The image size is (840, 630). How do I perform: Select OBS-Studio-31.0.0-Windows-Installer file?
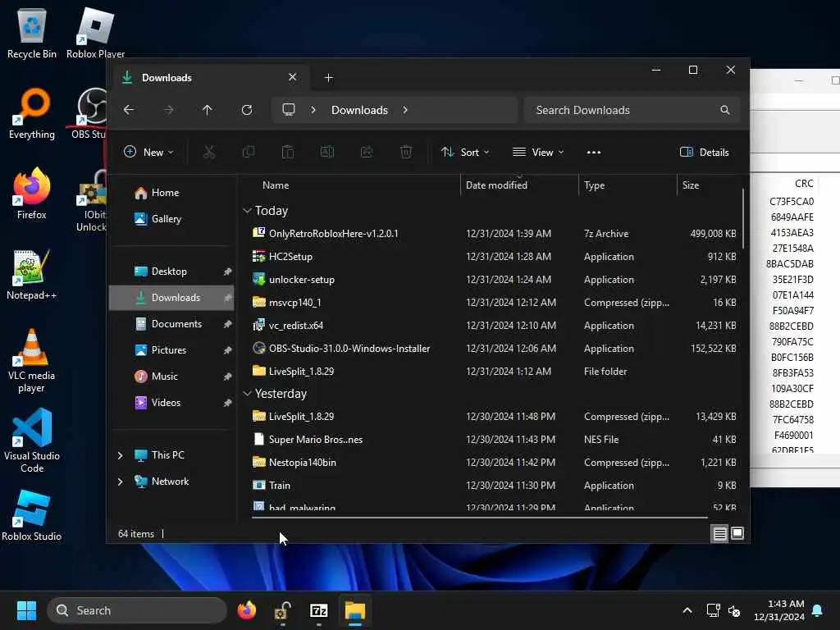click(x=349, y=348)
